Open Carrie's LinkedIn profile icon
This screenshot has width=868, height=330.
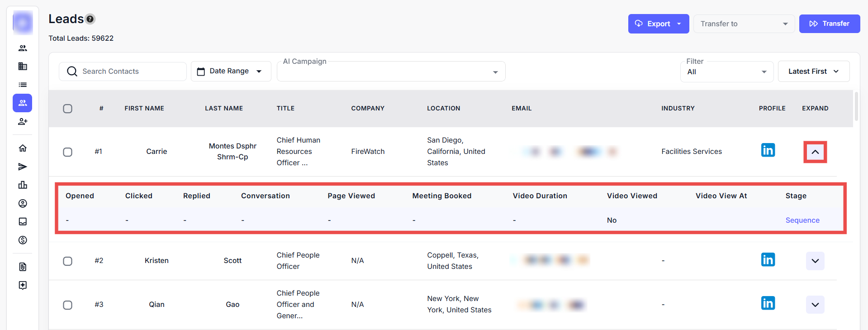click(x=768, y=150)
